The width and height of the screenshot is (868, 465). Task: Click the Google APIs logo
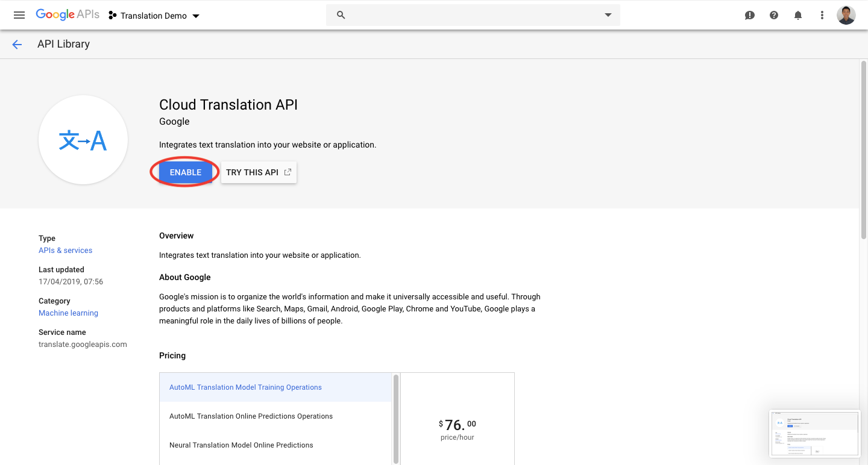[68, 14]
